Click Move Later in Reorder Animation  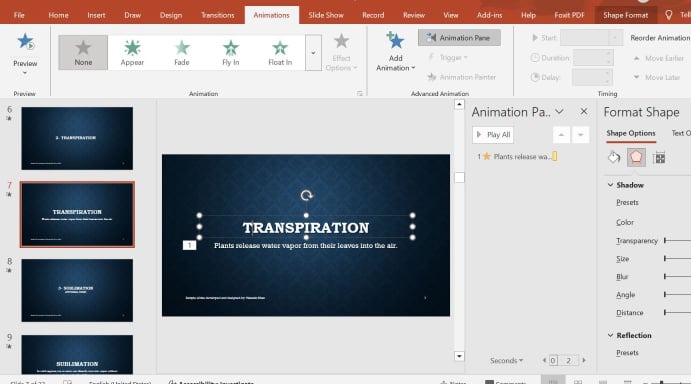coord(657,77)
